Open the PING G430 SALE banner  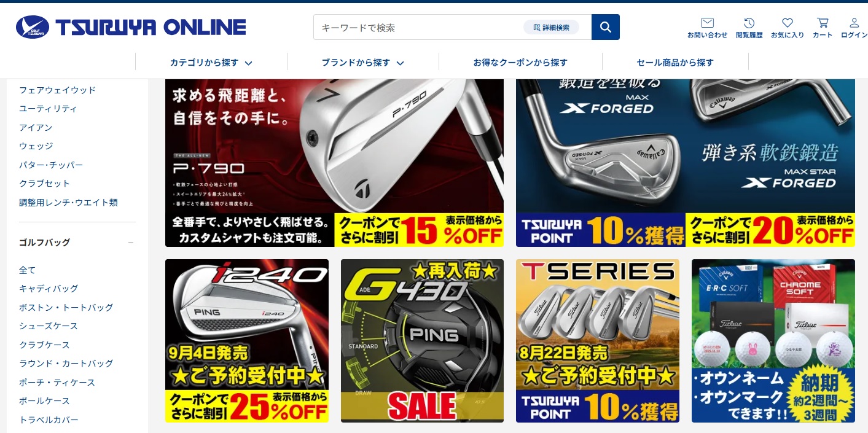pos(422,341)
